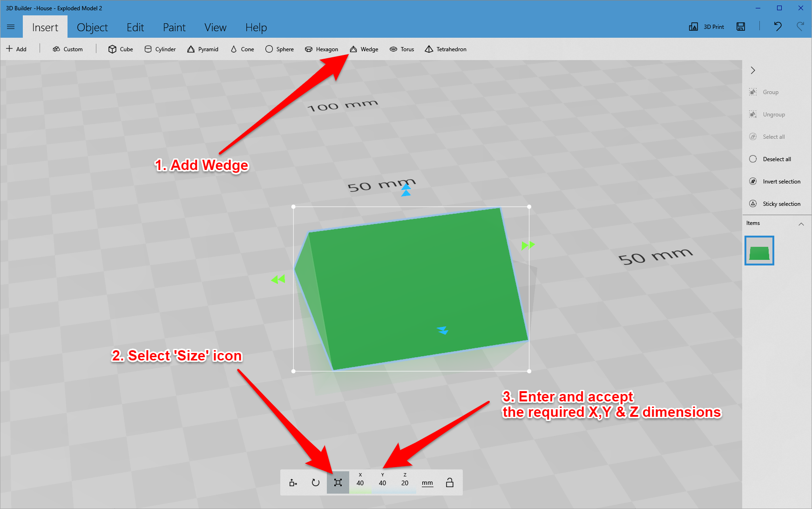Collapse the right side panel chevron

click(x=753, y=70)
